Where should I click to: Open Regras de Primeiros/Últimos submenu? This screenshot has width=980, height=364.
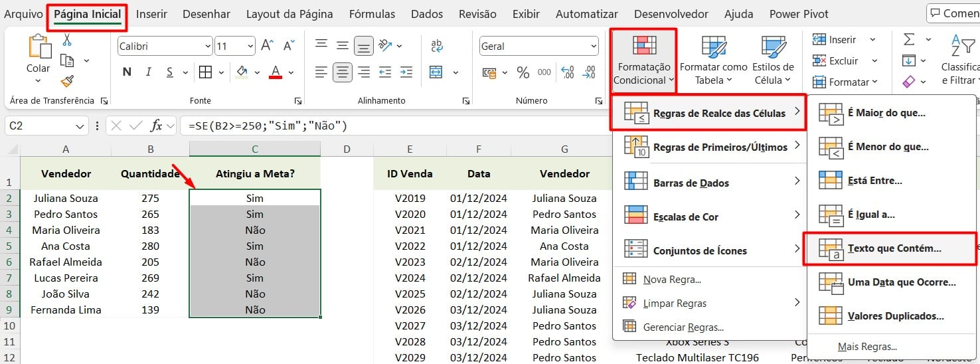710,147
